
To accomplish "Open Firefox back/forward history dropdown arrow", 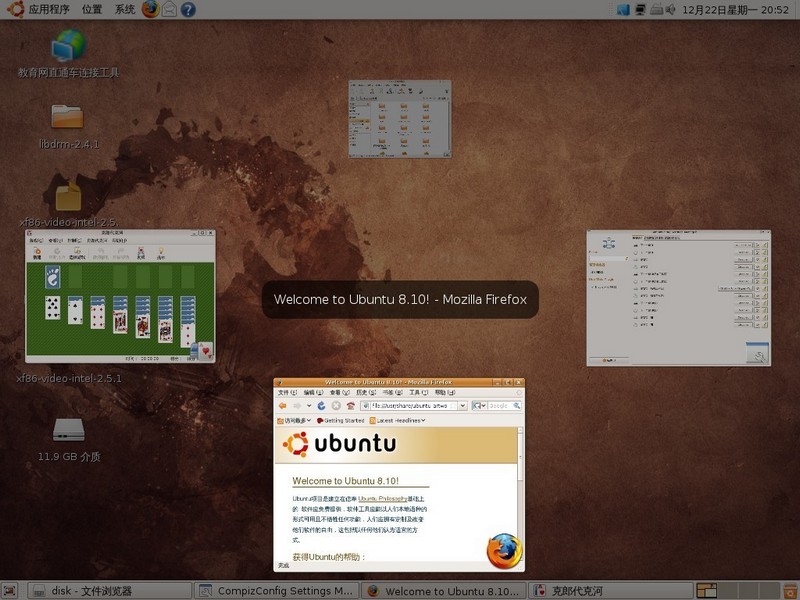I will [x=309, y=406].
